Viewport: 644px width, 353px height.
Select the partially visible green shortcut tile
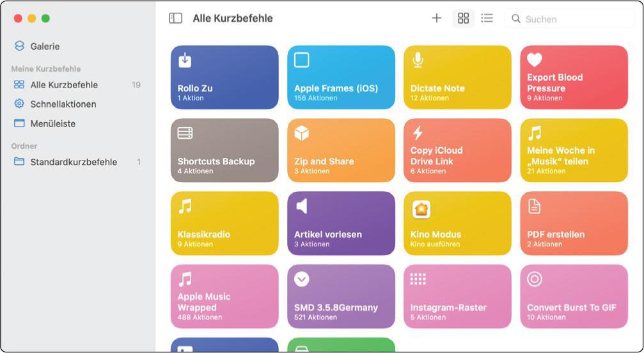click(341, 345)
